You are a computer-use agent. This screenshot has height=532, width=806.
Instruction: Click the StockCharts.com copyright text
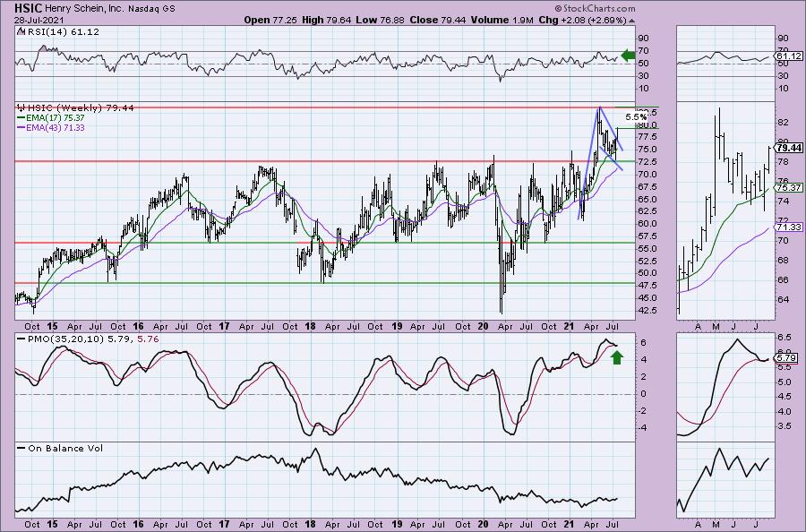[x=595, y=9]
